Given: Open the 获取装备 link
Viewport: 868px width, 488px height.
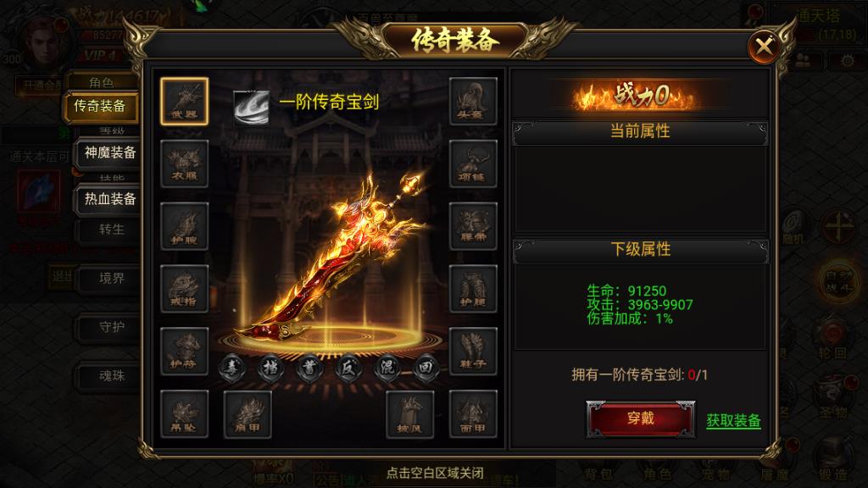Looking at the screenshot, I should click(733, 420).
